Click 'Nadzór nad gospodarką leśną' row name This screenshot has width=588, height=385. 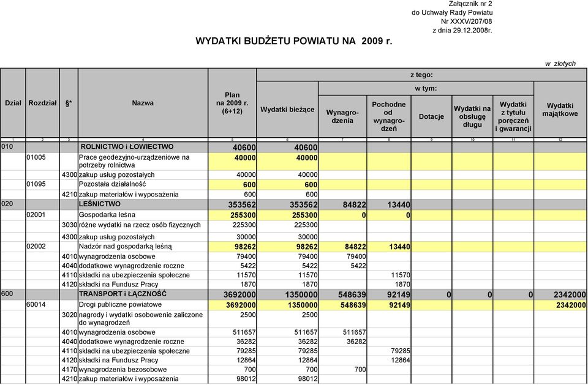[x=125, y=247]
